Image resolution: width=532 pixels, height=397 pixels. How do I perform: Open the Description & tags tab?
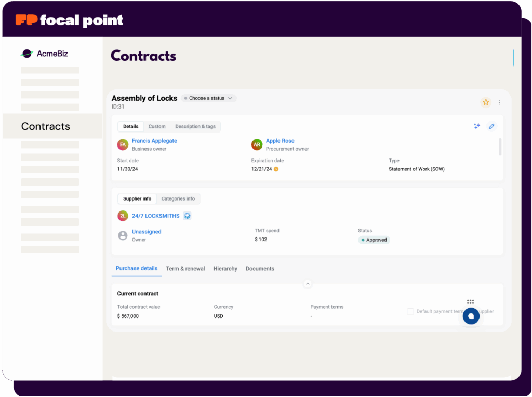point(195,126)
